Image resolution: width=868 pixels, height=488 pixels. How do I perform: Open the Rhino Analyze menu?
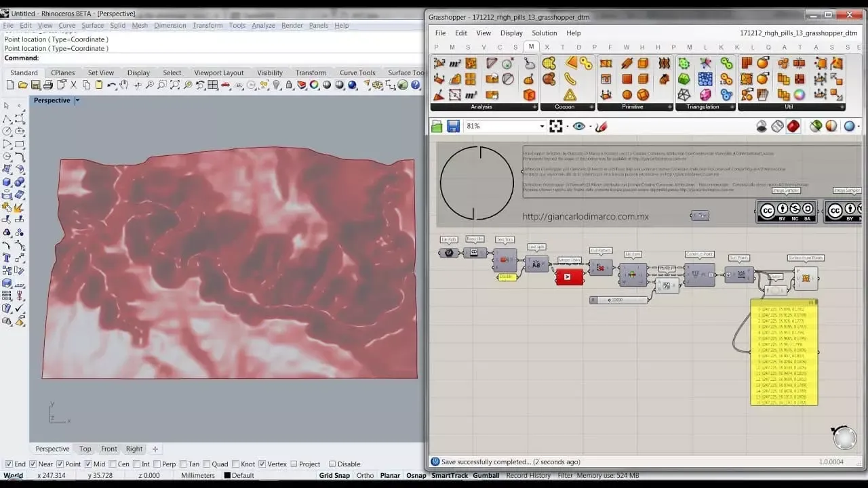pyautogui.click(x=263, y=25)
